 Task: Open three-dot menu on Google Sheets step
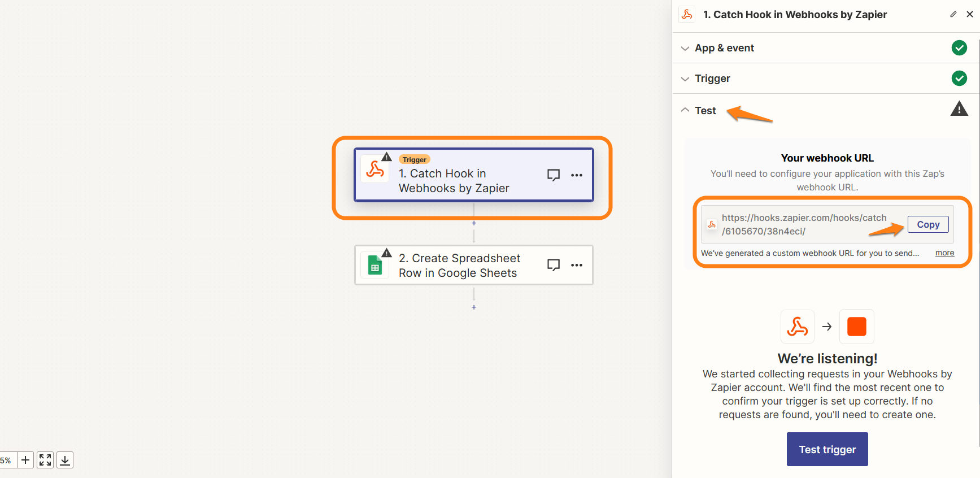click(576, 265)
